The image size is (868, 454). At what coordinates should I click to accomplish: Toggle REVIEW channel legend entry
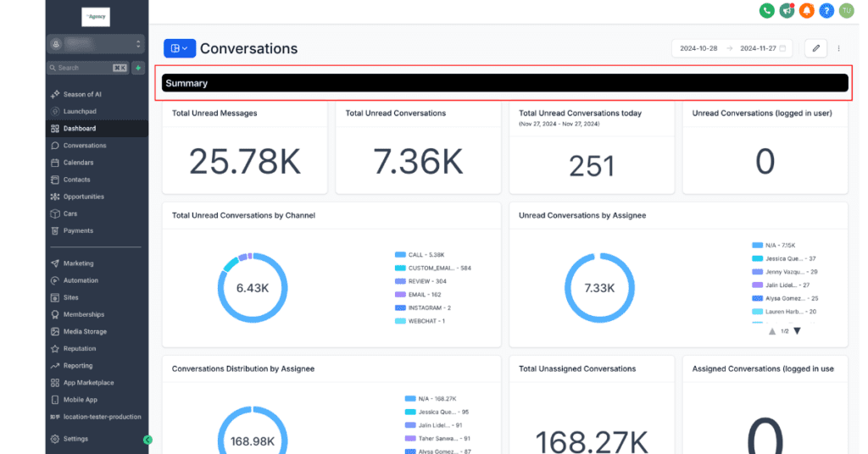[426, 280]
